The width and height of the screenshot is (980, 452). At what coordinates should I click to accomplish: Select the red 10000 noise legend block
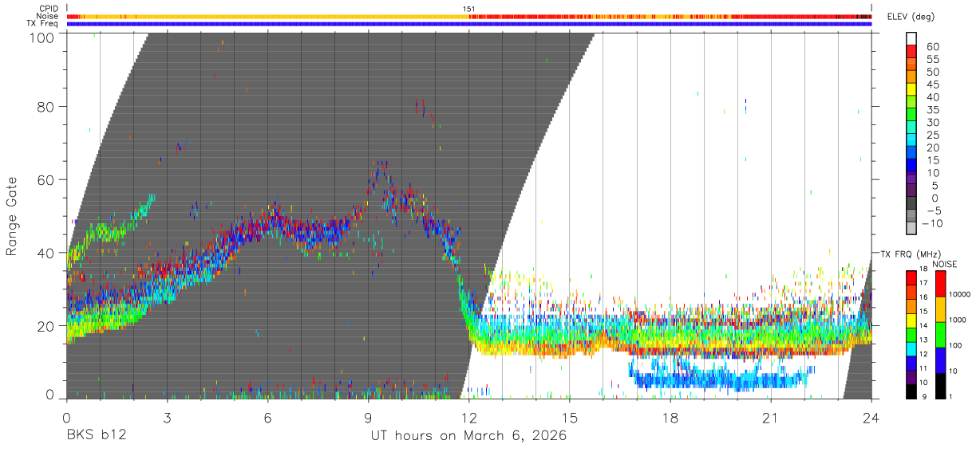tap(942, 284)
